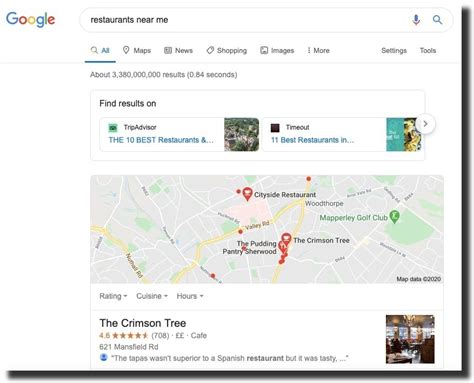Open TripAdvisor 'THE 10 BEST Restaurants' link
The width and height of the screenshot is (474, 383).
pyautogui.click(x=161, y=140)
